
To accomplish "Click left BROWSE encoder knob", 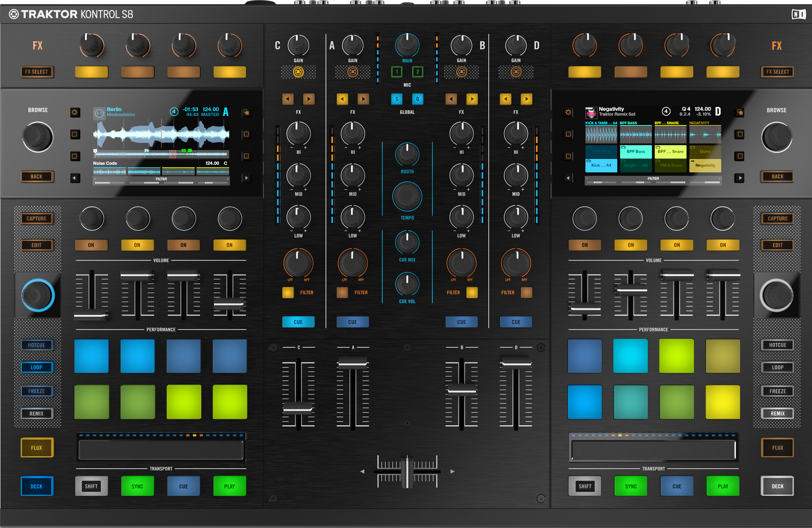I will pyautogui.click(x=38, y=137).
